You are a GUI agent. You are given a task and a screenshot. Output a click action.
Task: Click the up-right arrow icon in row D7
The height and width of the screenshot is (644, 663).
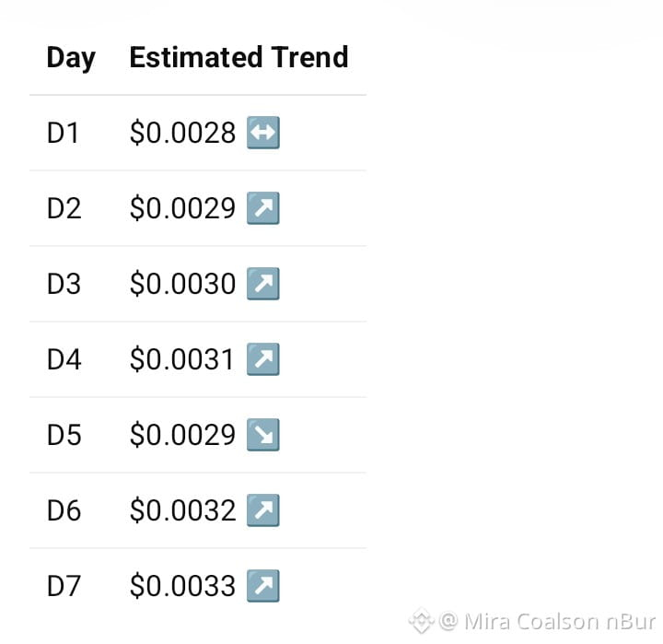coord(263,586)
